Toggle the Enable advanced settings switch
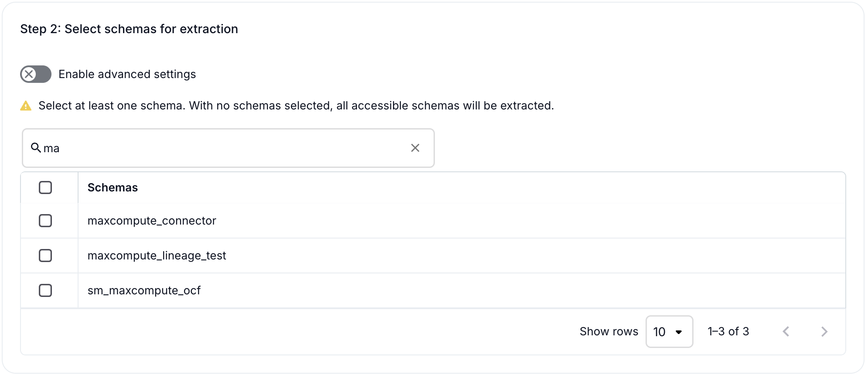868x375 pixels. tap(36, 74)
